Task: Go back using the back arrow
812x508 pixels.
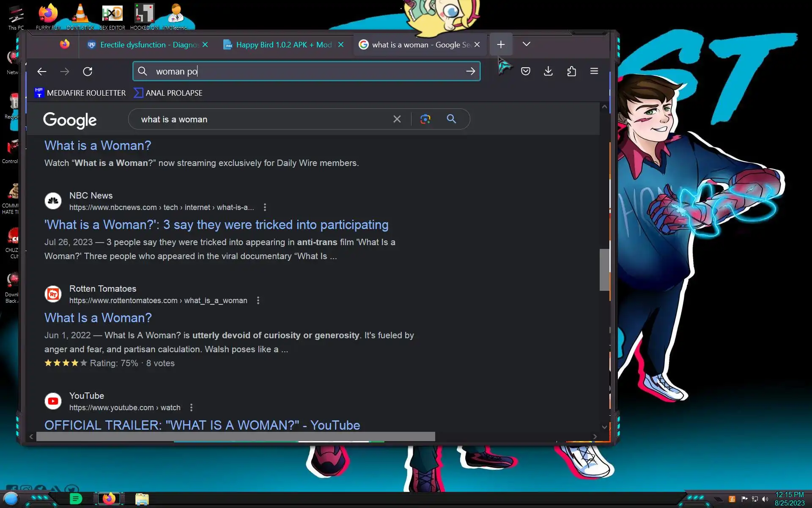Action: pyautogui.click(x=41, y=72)
